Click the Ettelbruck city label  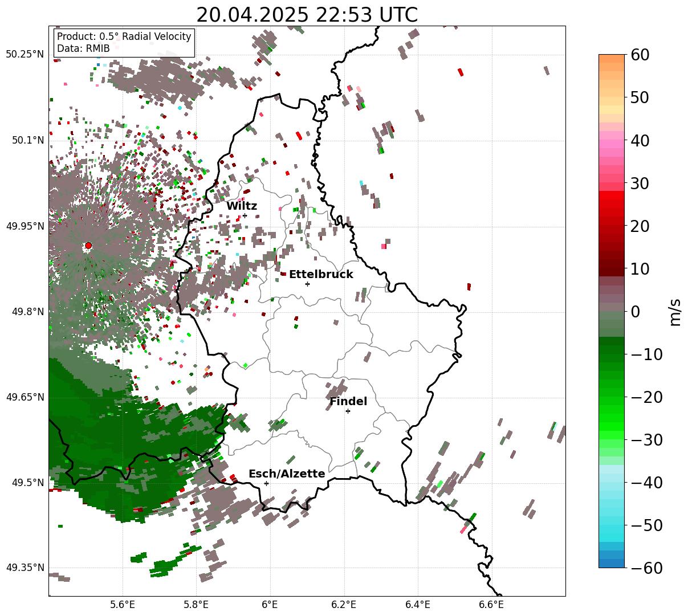[321, 274]
